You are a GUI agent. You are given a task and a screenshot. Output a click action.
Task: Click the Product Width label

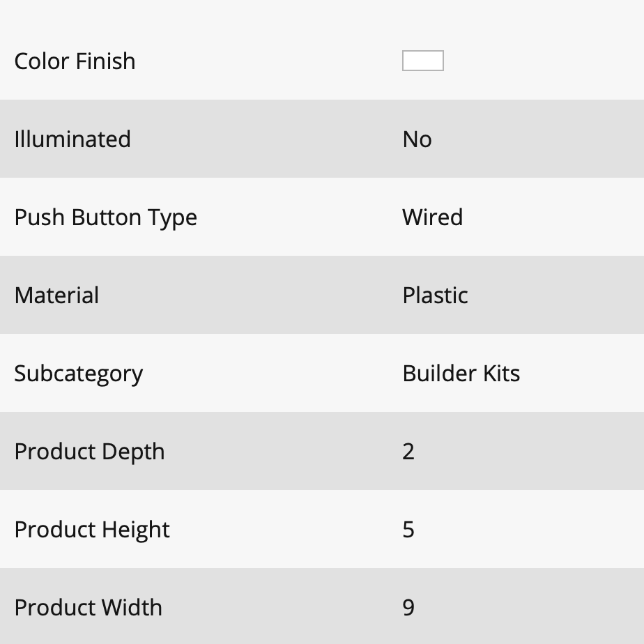coord(89,608)
